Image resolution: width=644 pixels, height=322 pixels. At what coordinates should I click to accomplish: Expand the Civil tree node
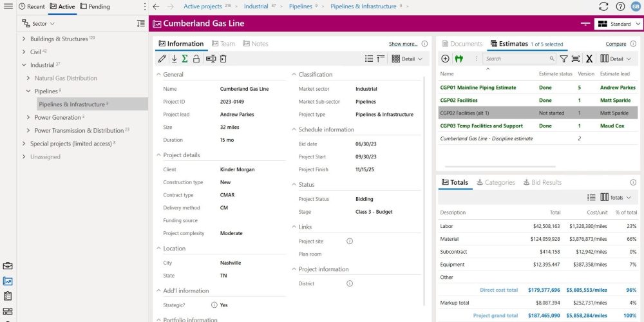tap(24, 52)
